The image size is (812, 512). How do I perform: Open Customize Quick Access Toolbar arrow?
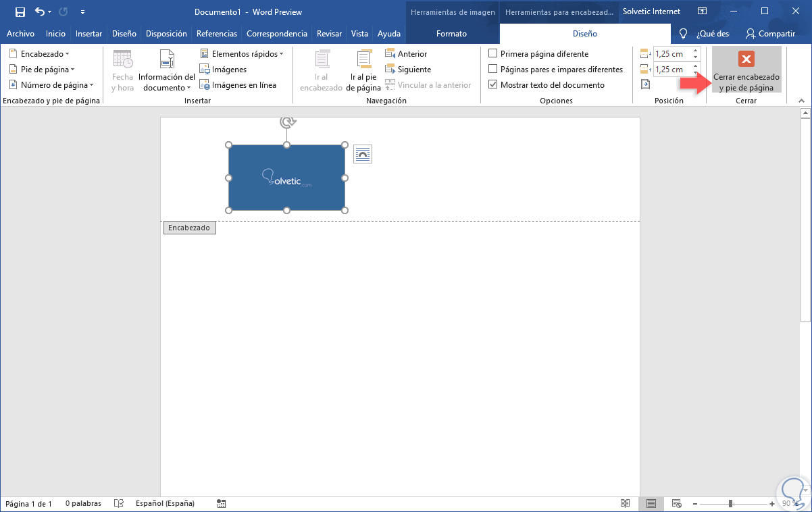tap(82, 12)
